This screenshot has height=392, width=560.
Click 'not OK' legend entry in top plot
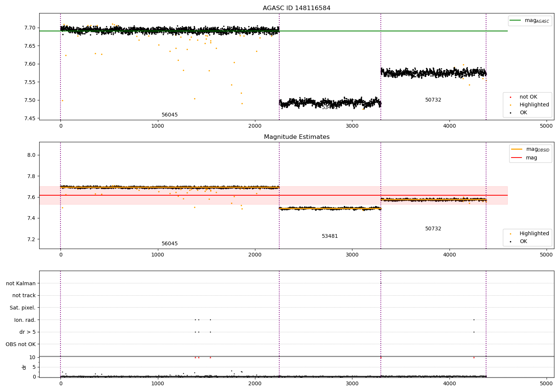coord(528,97)
